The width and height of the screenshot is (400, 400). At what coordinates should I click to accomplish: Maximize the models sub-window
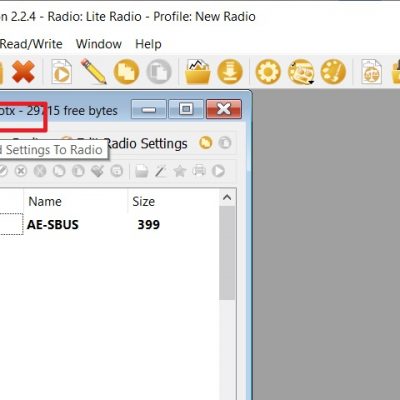[186, 109]
